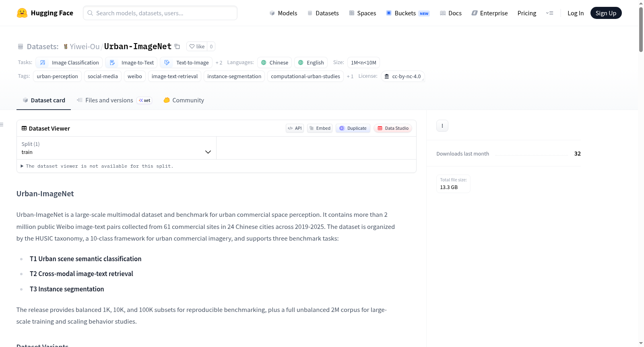Toggle the table of contents sidebar icon
This screenshot has height=347, width=644.
(2, 125)
